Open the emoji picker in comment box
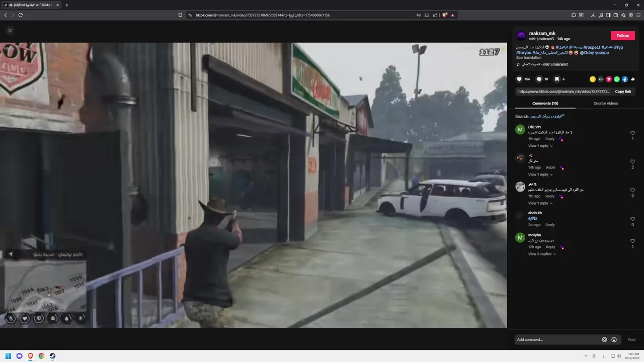 point(614,339)
